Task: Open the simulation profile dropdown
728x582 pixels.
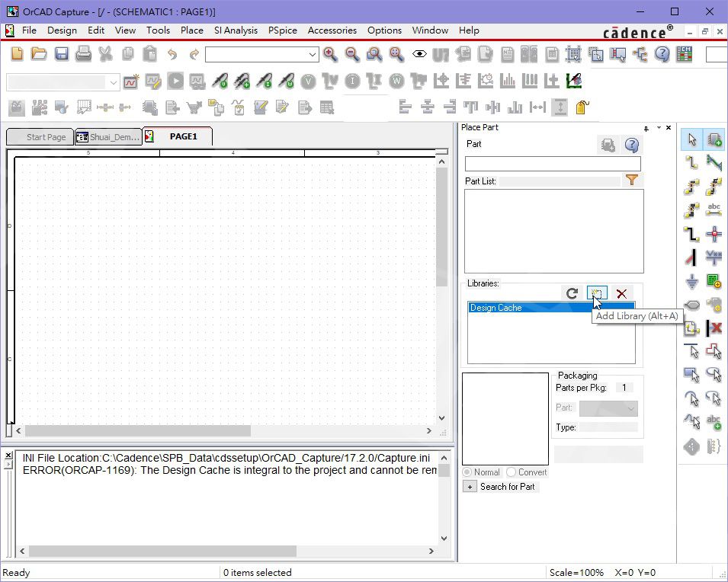Action: [x=114, y=82]
